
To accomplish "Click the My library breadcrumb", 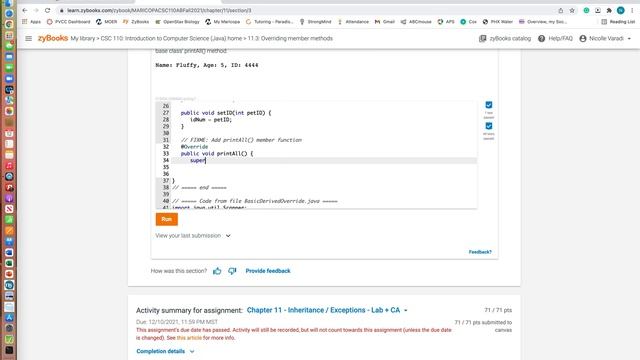I will click(82, 38).
